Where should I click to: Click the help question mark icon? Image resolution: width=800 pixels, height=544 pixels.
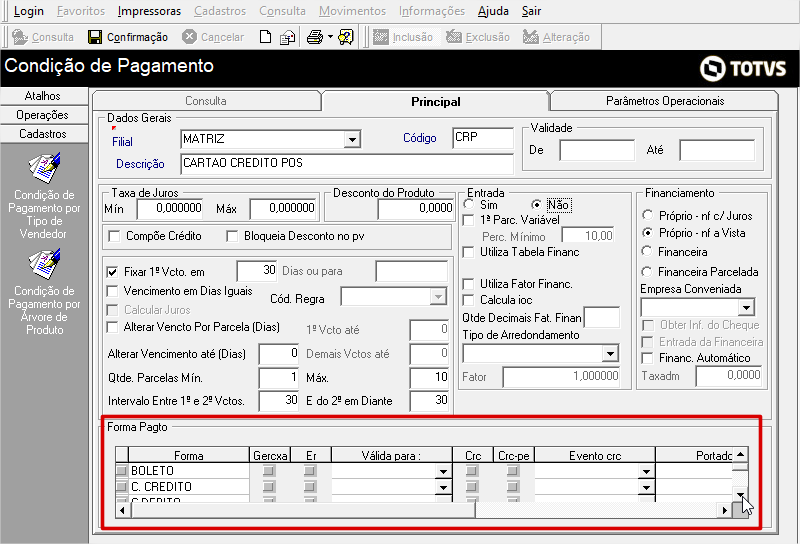coord(346,37)
